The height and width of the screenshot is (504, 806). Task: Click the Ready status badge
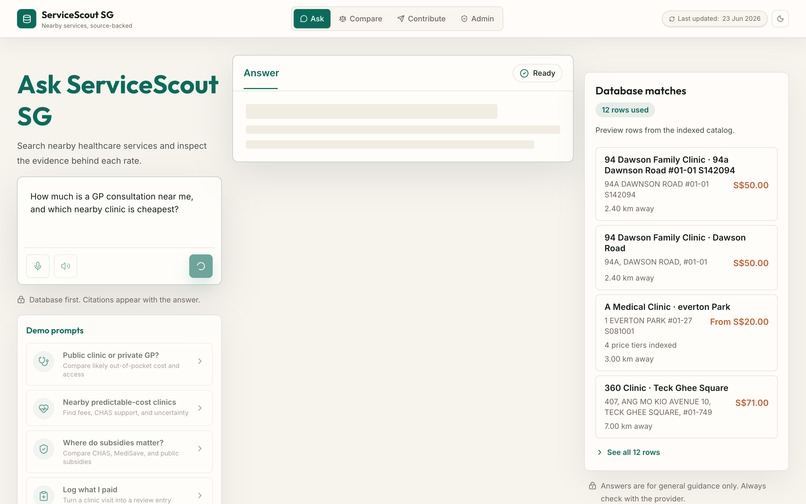pyautogui.click(x=537, y=73)
